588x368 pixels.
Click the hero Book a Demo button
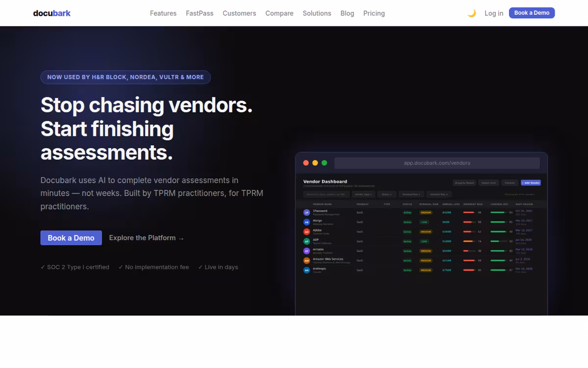point(71,238)
